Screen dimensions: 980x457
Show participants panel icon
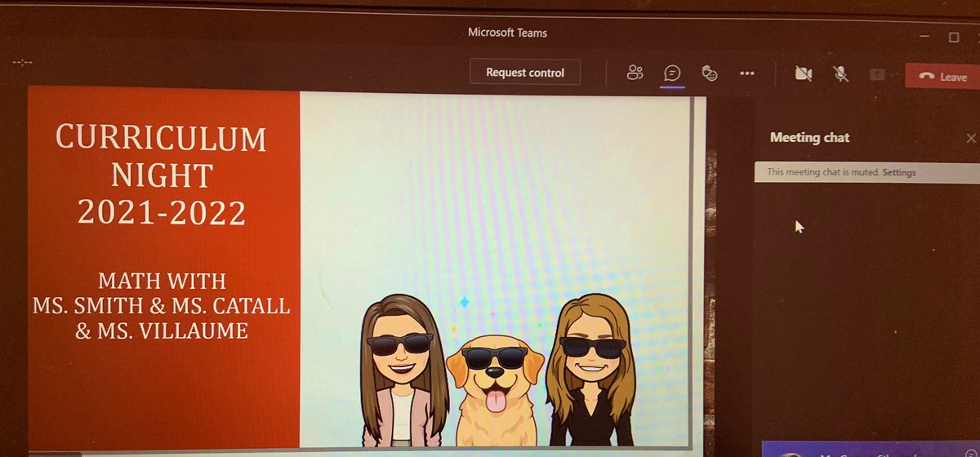(x=635, y=73)
